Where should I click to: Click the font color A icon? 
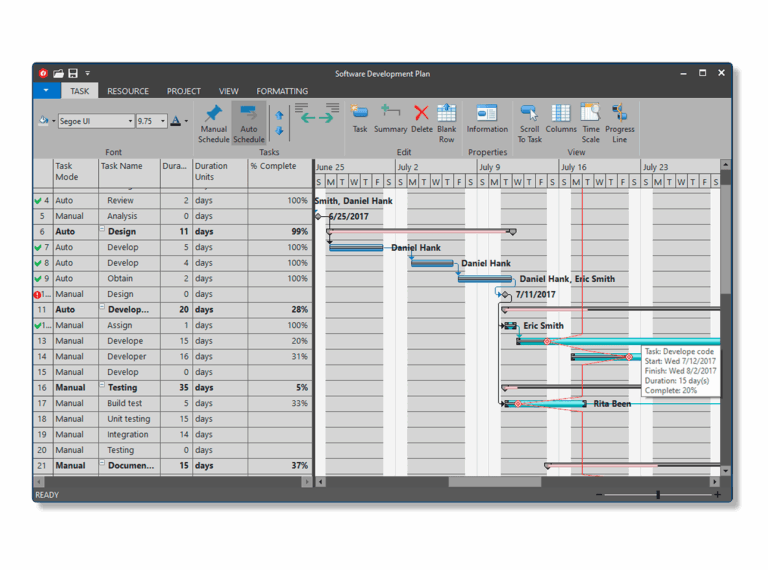tap(175, 121)
